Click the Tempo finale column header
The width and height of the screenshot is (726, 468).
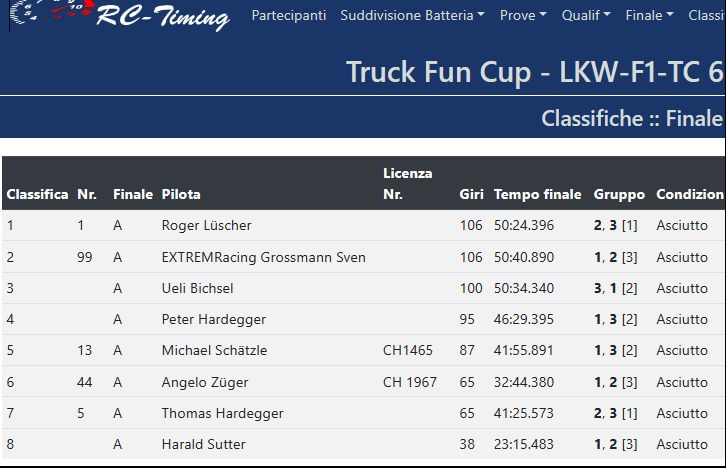click(x=537, y=194)
